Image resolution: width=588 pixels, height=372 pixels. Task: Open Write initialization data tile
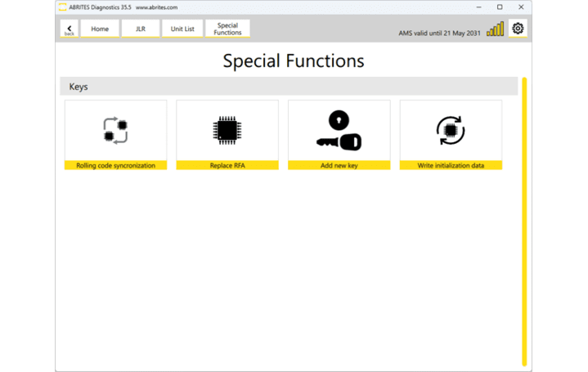click(451, 135)
